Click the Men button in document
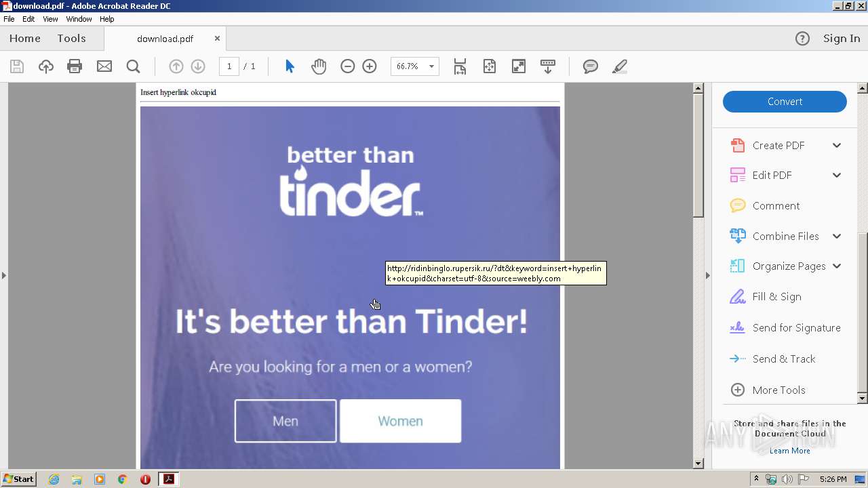Image resolution: width=868 pixels, height=488 pixels. coord(285,421)
